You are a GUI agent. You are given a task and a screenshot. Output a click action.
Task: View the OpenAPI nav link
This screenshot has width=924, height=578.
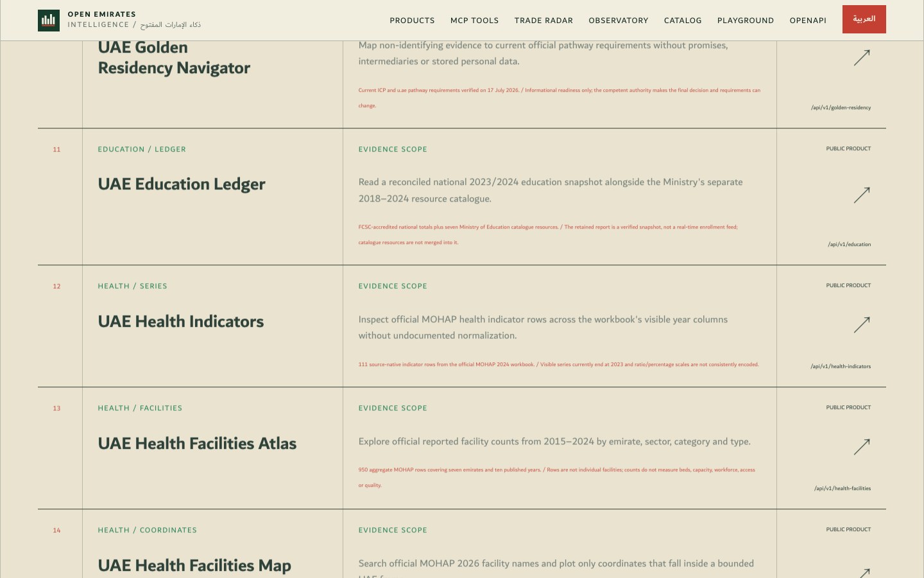point(808,21)
